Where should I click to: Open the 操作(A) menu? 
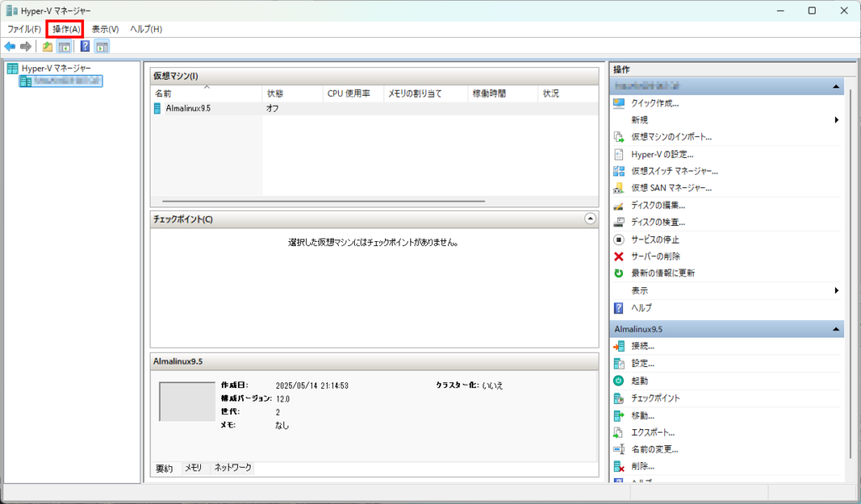(x=66, y=29)
